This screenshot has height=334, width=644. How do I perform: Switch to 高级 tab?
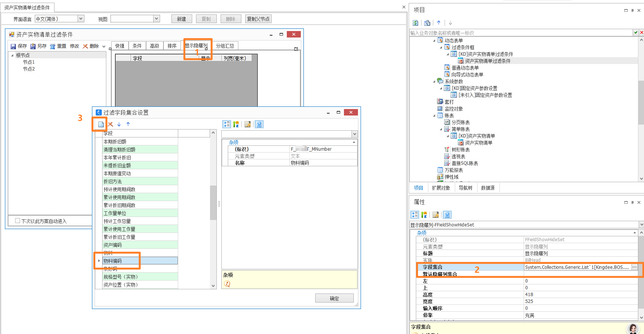[x=154, y=46]
